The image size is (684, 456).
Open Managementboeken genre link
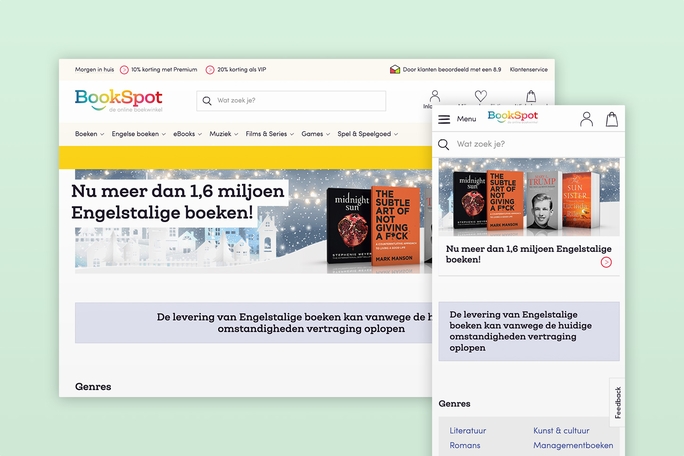573,446
